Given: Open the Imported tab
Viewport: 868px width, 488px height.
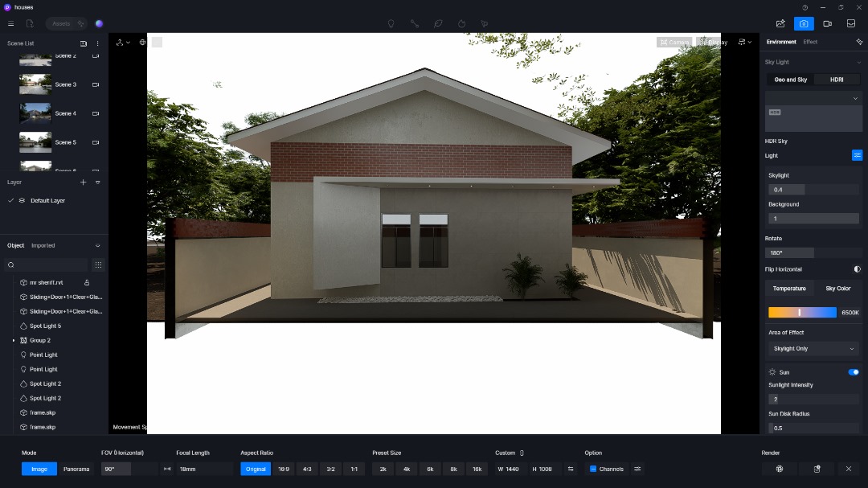Looking at the screenshot, I should [x=43, y=246].
